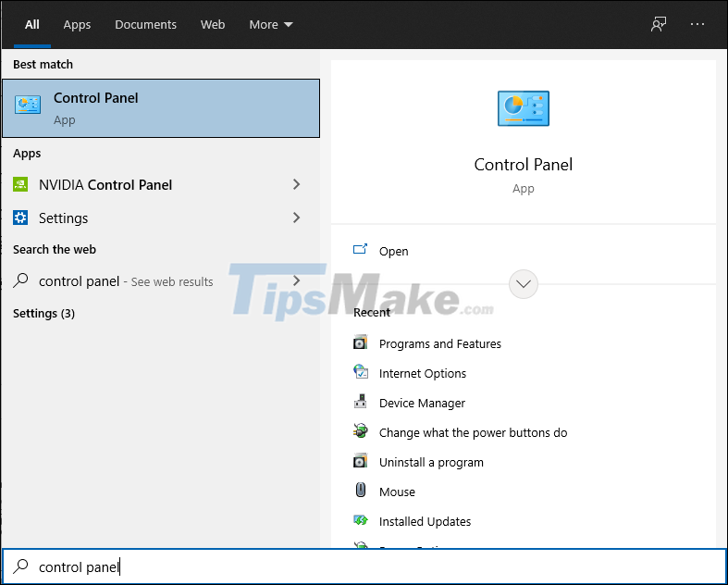Viewport: 728px width, 585px height.
Task: Open the More filter dropdown
Action: pos(271,24)
